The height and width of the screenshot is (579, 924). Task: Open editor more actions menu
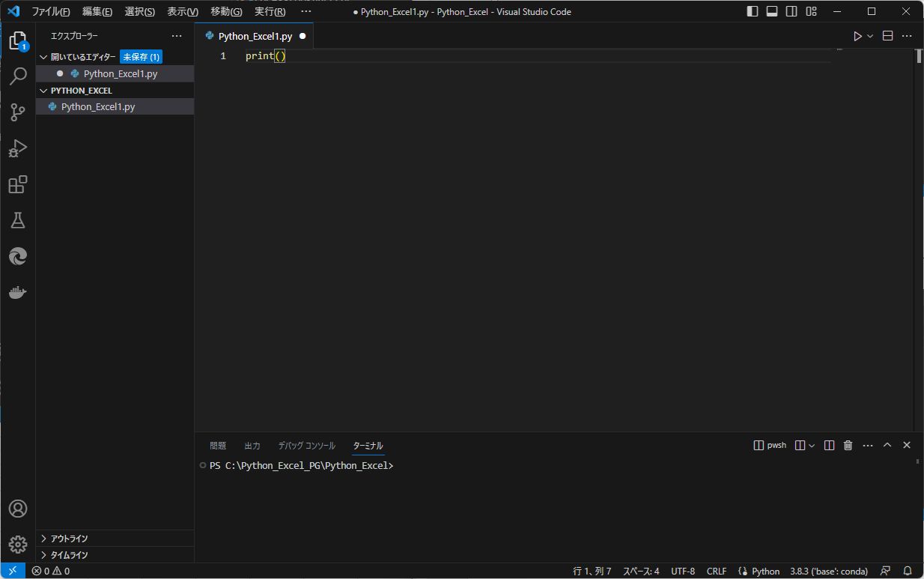click(907, 36)
